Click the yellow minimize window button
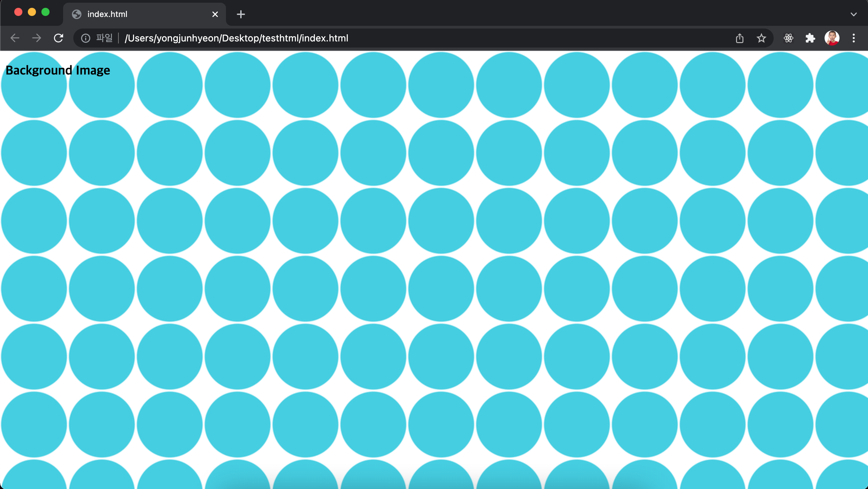 tap(32, 12)
